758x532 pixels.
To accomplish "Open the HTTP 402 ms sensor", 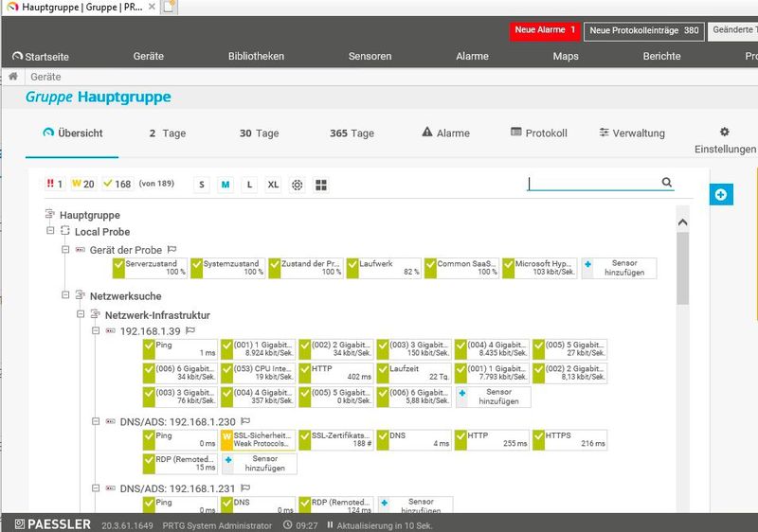I will coord(335,373).
